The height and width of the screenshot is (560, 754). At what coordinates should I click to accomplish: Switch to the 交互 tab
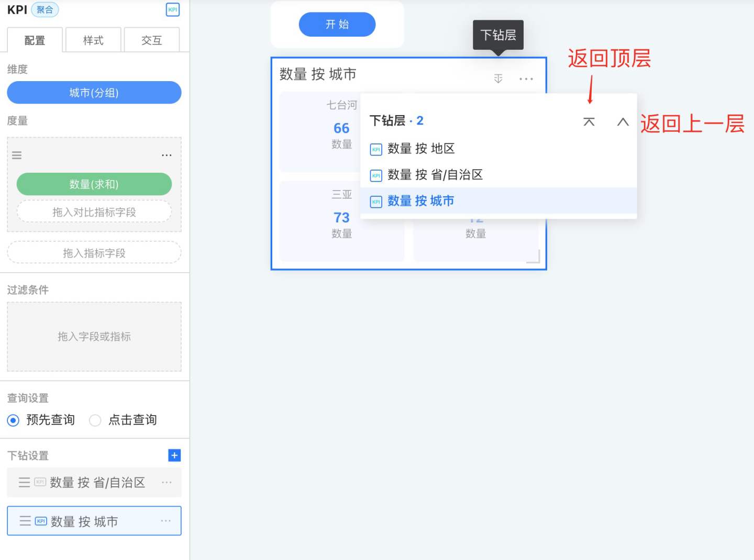click(152, 40)
